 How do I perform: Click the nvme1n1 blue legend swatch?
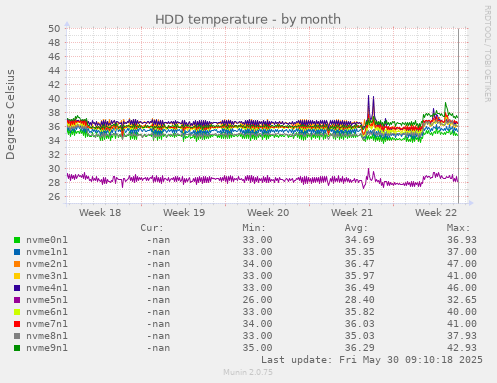point(17,252)
